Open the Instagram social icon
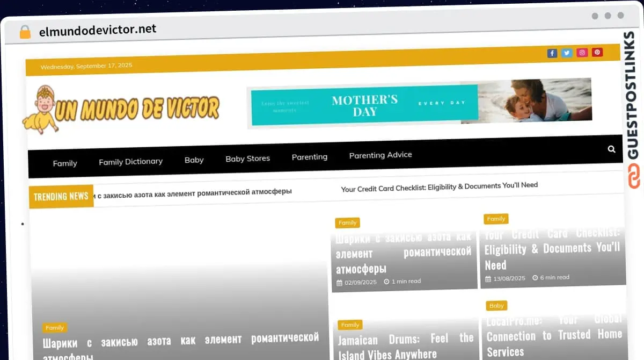Image resolution: width=644 pixels, height=360 pixels. [582, 53]
